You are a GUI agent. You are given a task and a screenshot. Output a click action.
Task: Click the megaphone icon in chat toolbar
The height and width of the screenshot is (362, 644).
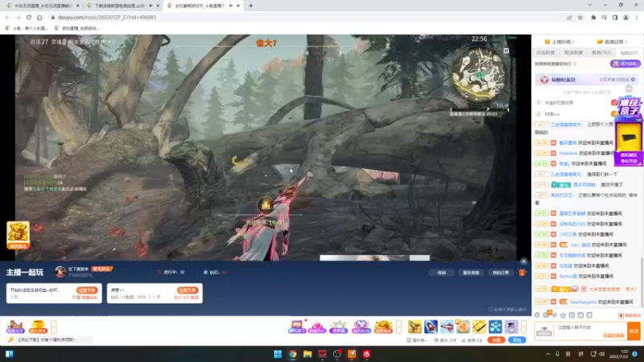click(555, 315)
